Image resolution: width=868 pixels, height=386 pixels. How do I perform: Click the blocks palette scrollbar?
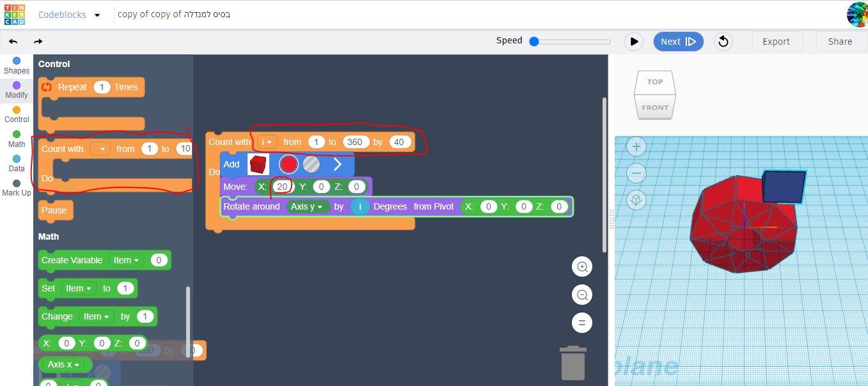(x=187, y=322)
